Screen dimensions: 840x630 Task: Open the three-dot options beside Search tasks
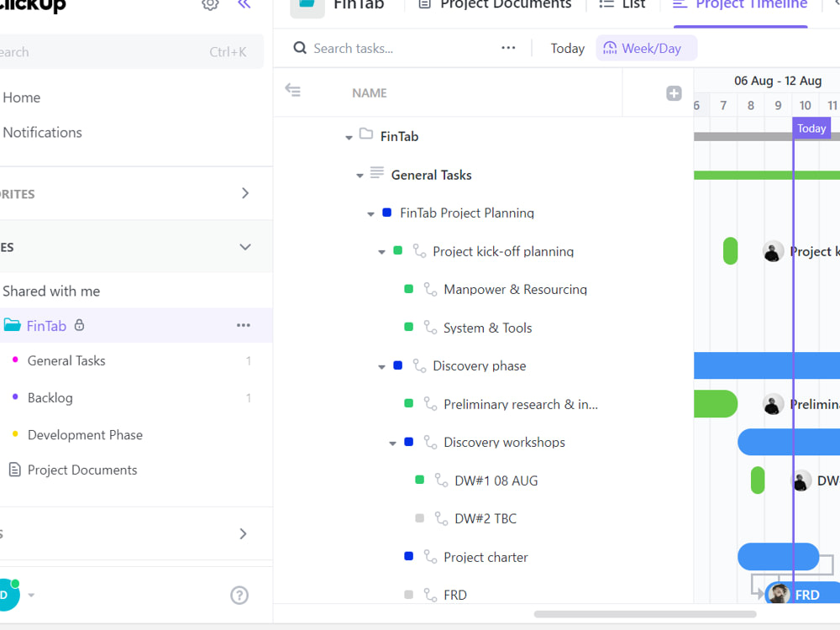click(x=508, y=48)
